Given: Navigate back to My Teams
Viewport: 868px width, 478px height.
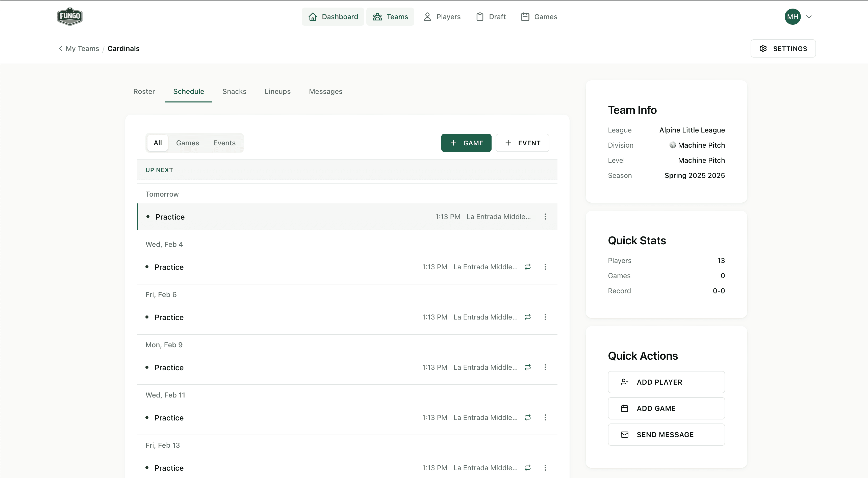Looking at the screenshot, I should coord(82,48).
